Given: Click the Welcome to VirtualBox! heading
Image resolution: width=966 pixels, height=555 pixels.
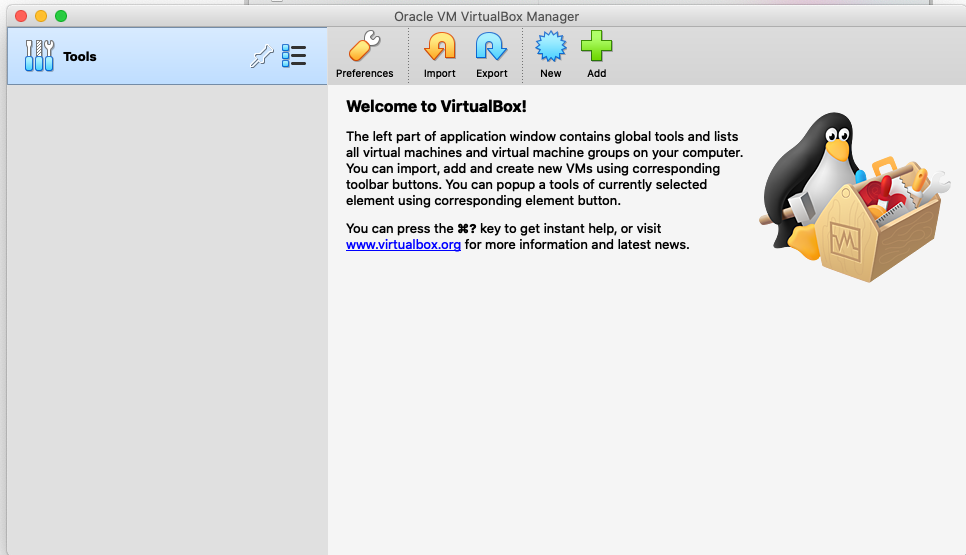Looking at the screenshot, I should tap(435, 106).
